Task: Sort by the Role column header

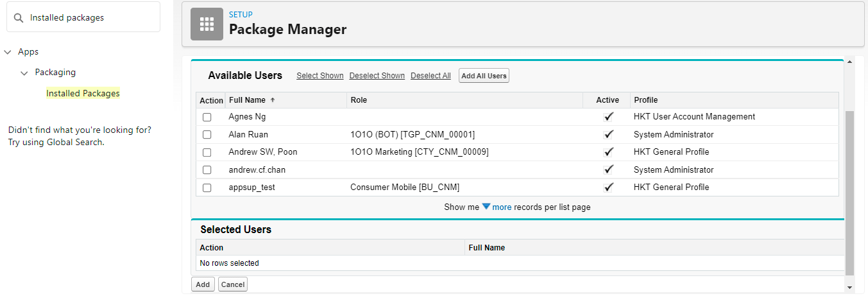Action: (x=359, y=100)
